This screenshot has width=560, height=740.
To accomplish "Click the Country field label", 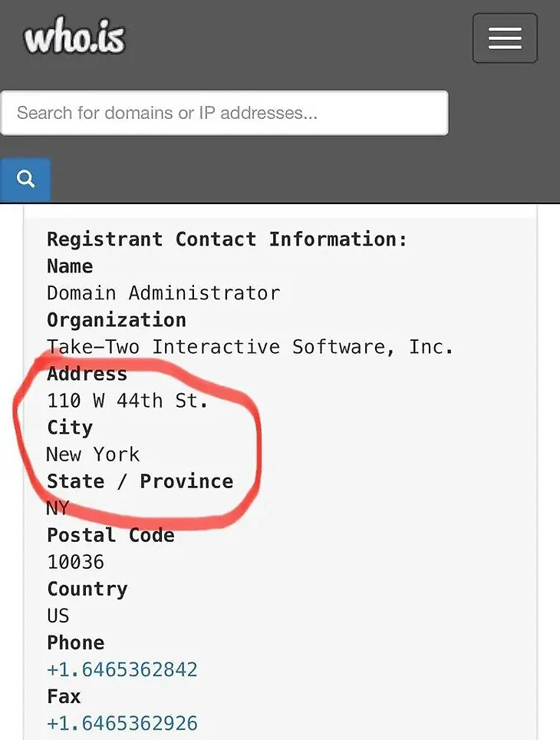I will (x=87, y=589).
